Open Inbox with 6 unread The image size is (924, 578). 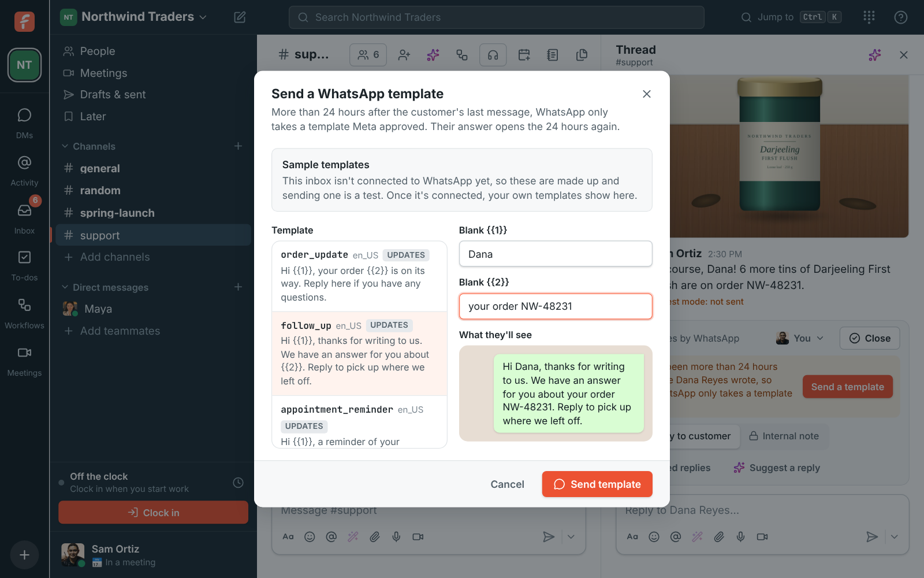[24, 218]
